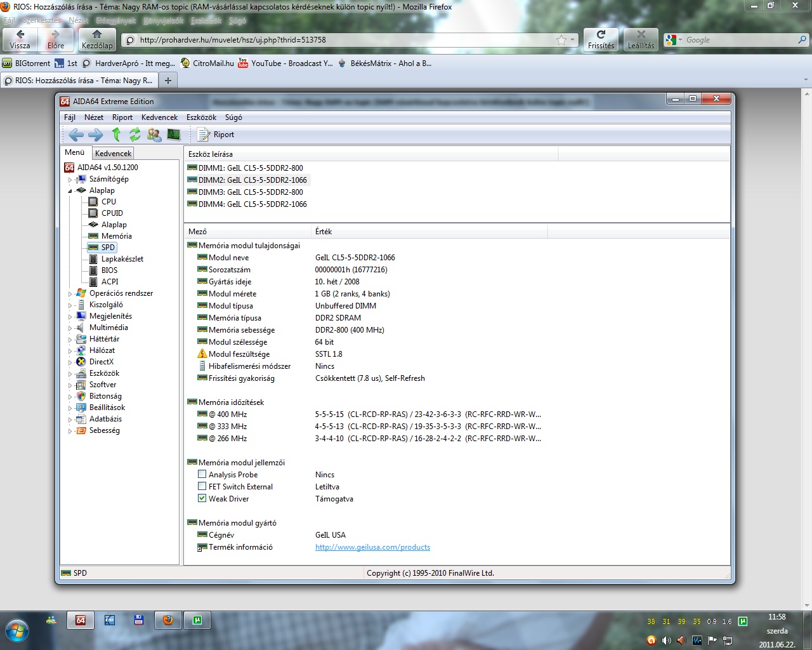The height and width of the screenshot is (650, 812).
Task: Select DIMM1: GeIL CL5-5-5DDR2-800 device
Action: tap(245, 168)
